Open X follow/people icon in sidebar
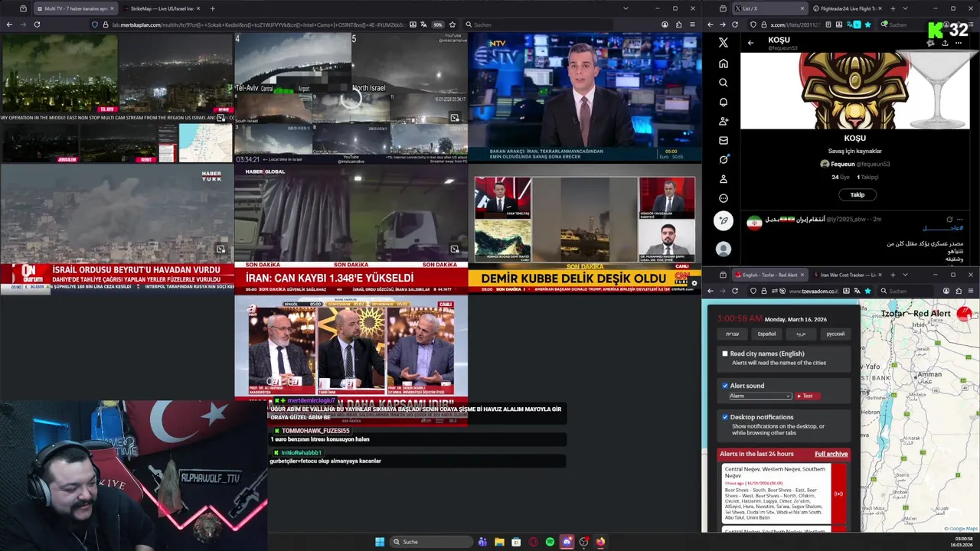The image size is (980, 551). tap(723, 121)
